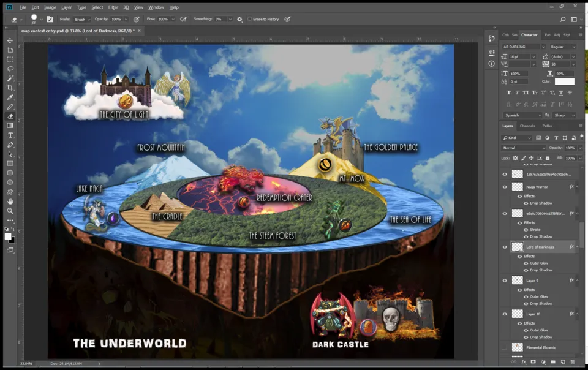Click the foreground color swatch
Viewport: 588px width, 370px height.
pyautogui.click(x=8, y=236)
